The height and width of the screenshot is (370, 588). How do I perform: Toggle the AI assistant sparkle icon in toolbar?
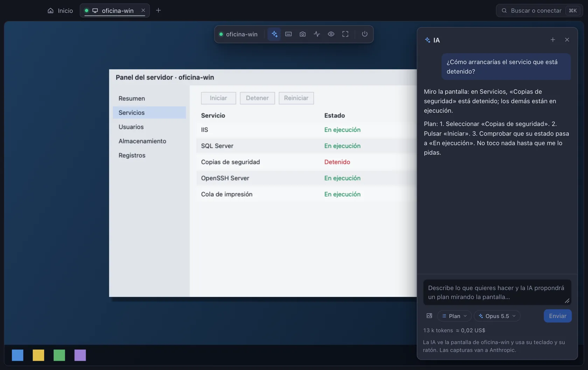pyautogui.click(x=274, y=34)
